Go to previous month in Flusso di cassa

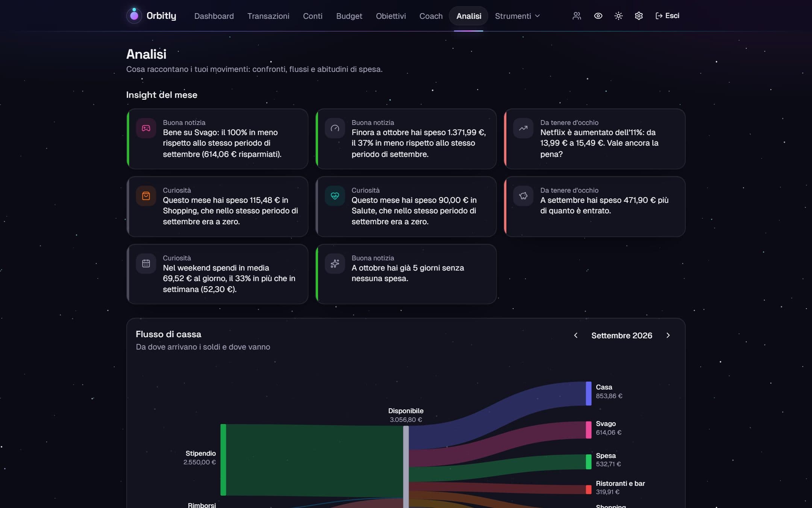[x=576, y=335]
